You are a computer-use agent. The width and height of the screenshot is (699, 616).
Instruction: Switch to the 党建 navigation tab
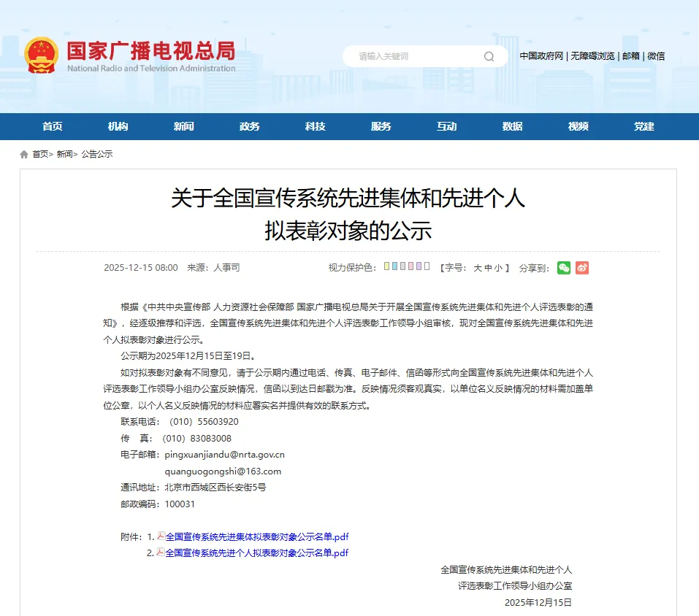(x=643, y=126)
